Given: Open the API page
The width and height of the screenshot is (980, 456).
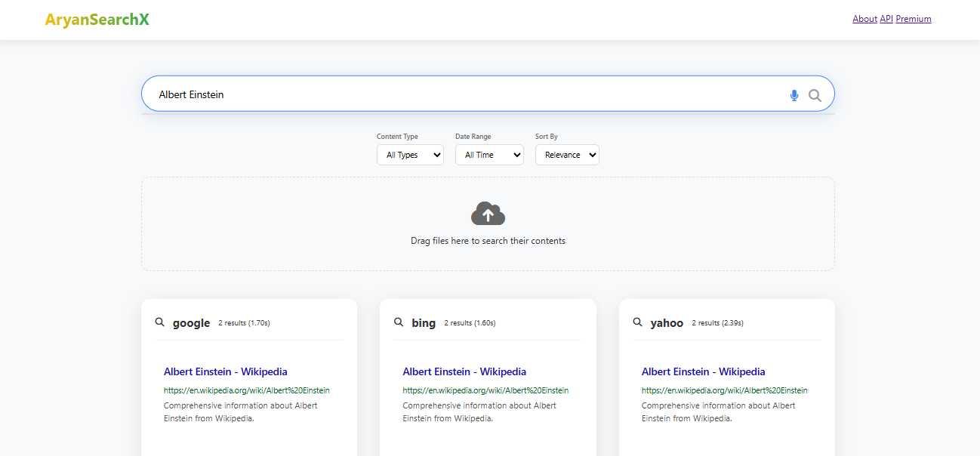Looking at the screenshot, I should (x=886, y=18).
